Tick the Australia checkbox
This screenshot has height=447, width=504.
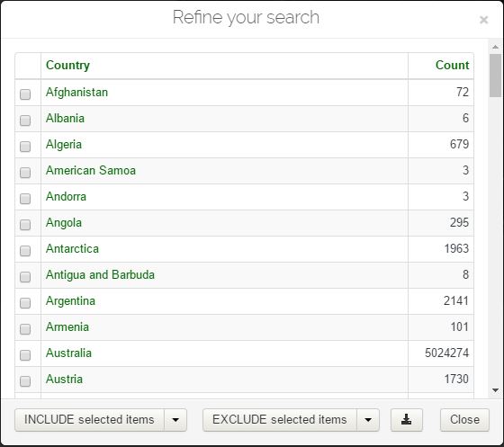pos(25,355)
